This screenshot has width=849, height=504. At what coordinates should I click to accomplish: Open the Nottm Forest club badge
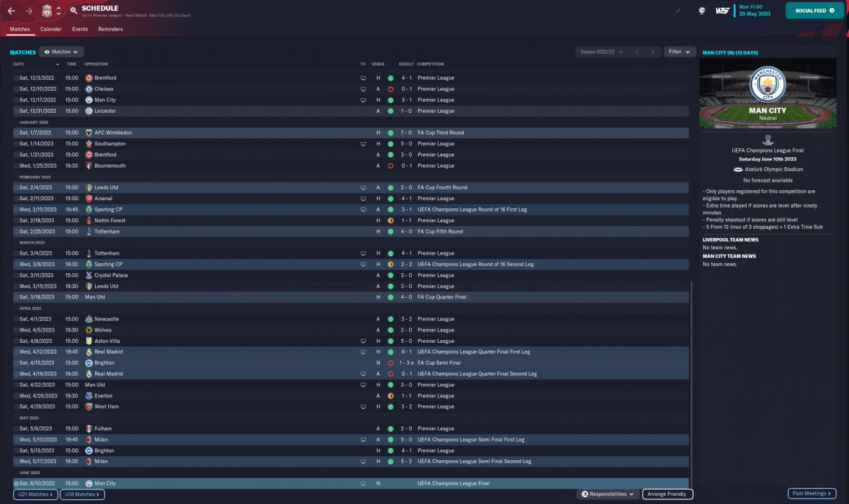pos(89,220)
